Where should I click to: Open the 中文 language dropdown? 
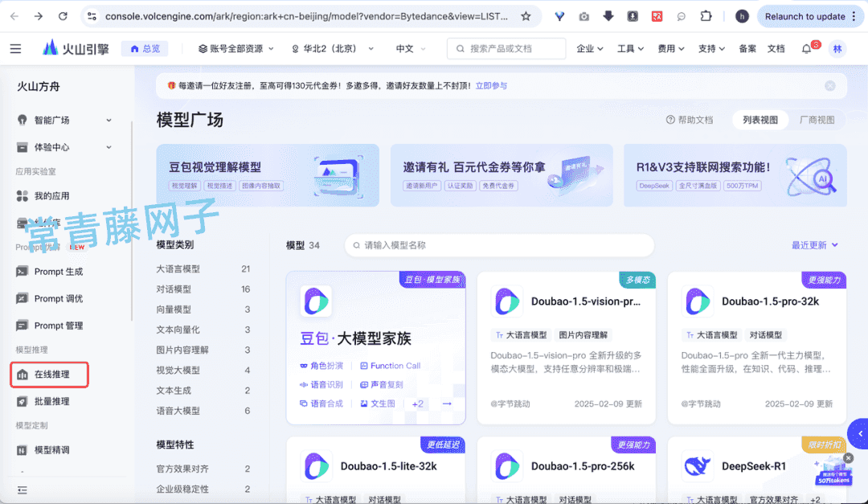point(410,49)
